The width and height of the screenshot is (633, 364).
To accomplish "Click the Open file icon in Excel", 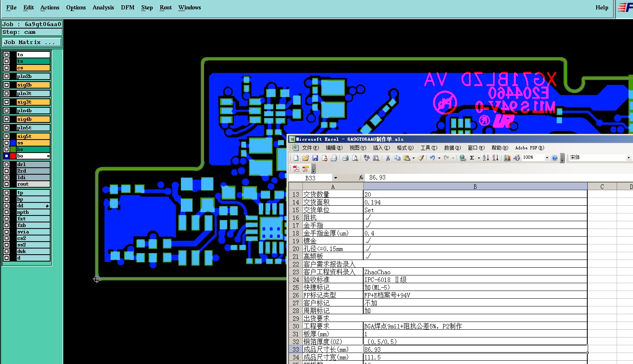I will (x=305, y=158).
